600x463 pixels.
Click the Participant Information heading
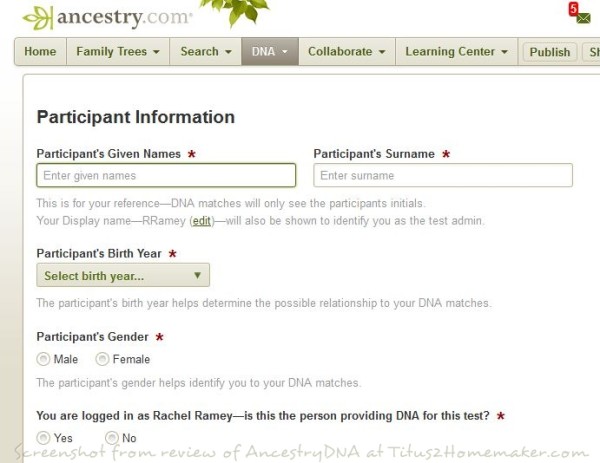(135, 117)
